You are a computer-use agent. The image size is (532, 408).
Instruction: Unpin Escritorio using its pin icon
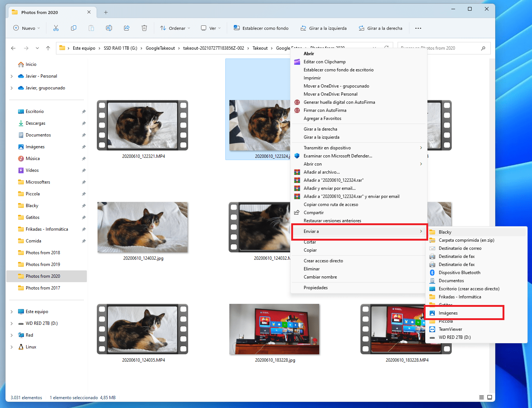tap(84, 111)
